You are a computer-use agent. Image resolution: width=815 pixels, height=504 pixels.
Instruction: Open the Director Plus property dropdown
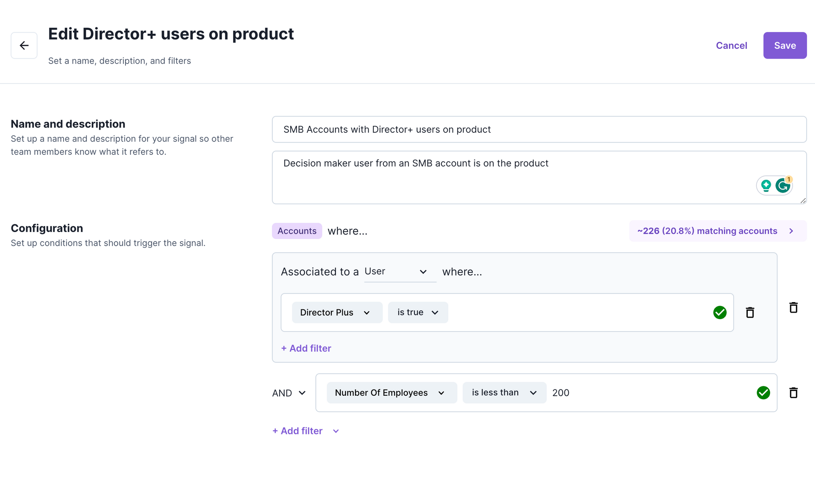(x=337, y=313)
